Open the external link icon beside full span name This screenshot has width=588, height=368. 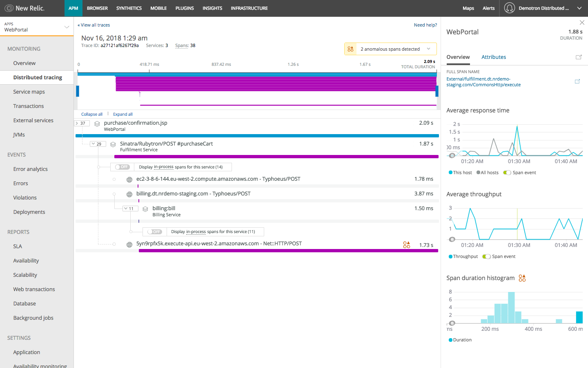pos(577,81)
